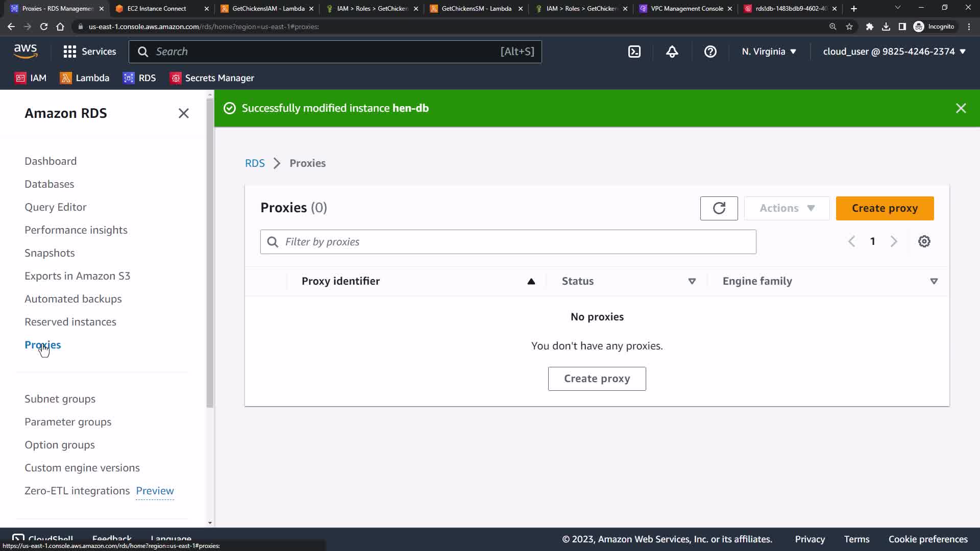This screenshot has width=980, height=551.
Task: Open the Secrets Manager shortcut
Action: (212, 78)
